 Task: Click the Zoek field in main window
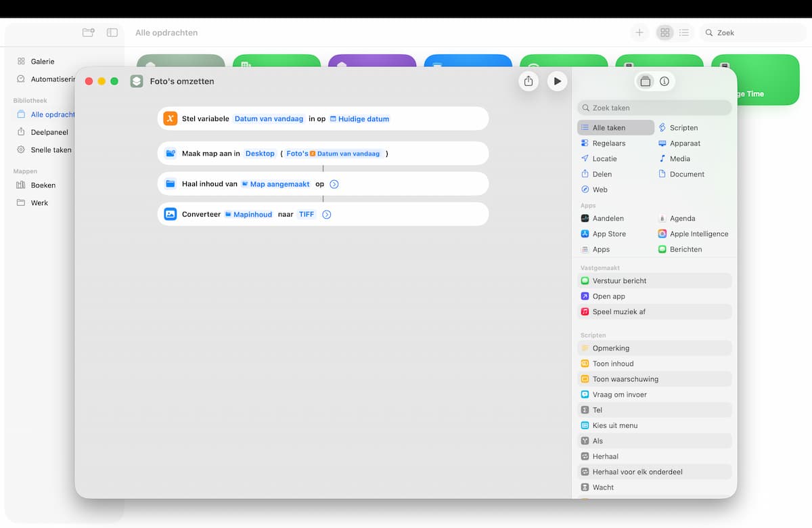(752, 32)
